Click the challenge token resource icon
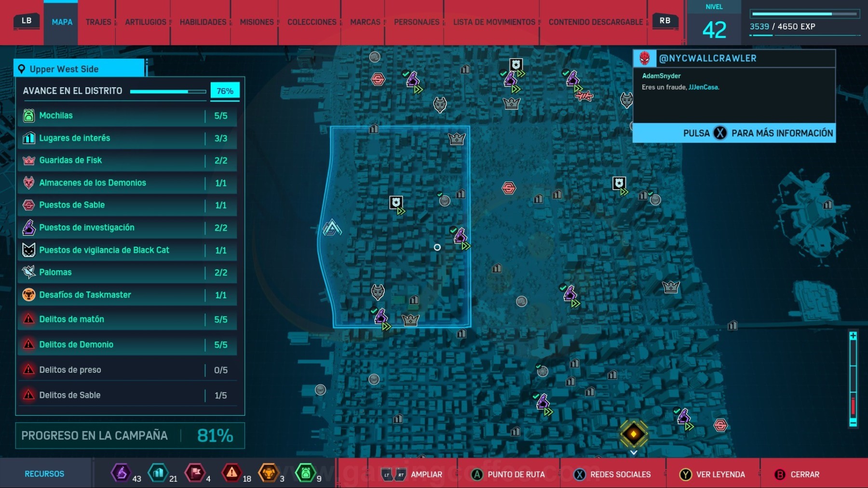This screenshot has height=488, width=868. 269,473
